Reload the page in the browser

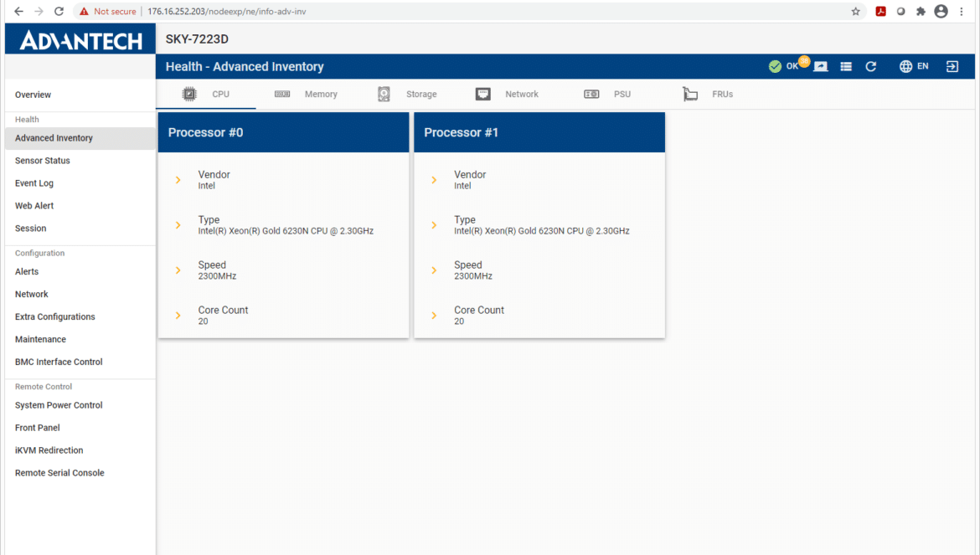click(59, 11)
